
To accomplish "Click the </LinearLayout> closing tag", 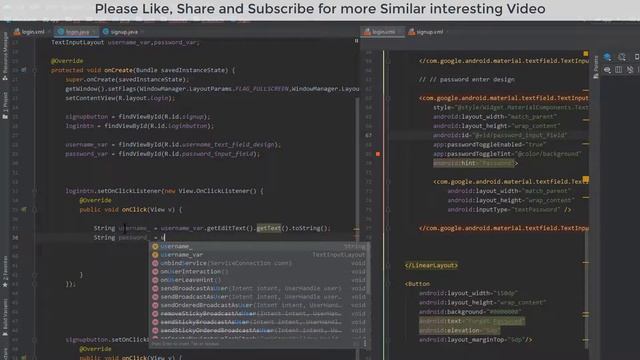I will point(431,265).
